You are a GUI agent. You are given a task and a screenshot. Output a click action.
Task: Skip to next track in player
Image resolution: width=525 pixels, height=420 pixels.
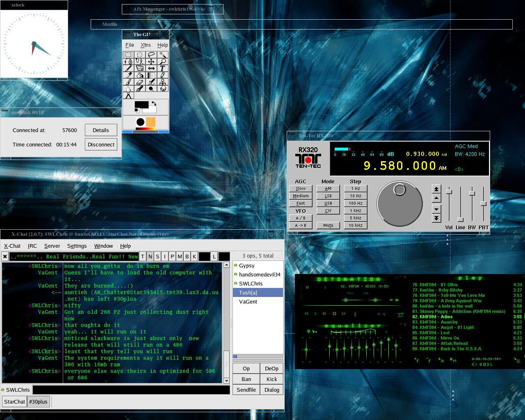[343, 313]
